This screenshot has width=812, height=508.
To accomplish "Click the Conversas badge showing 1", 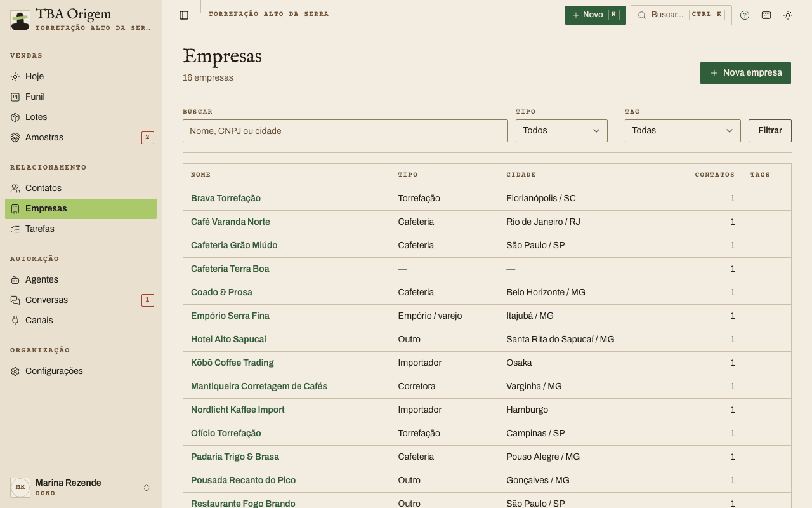I will [148, 300].
